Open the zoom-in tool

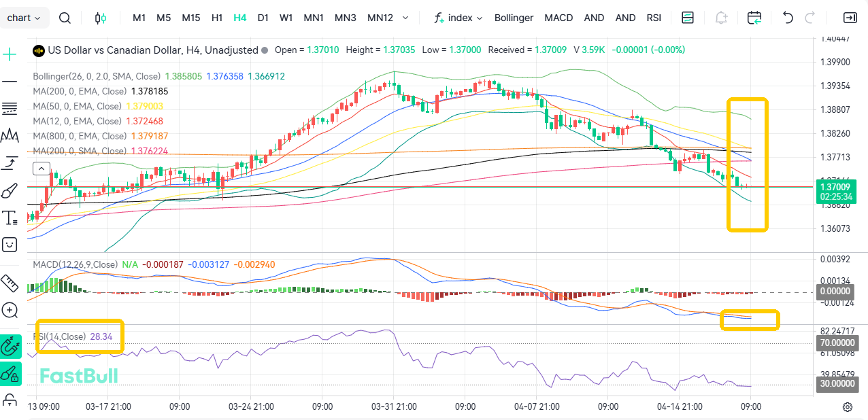[x=10, y=311]
